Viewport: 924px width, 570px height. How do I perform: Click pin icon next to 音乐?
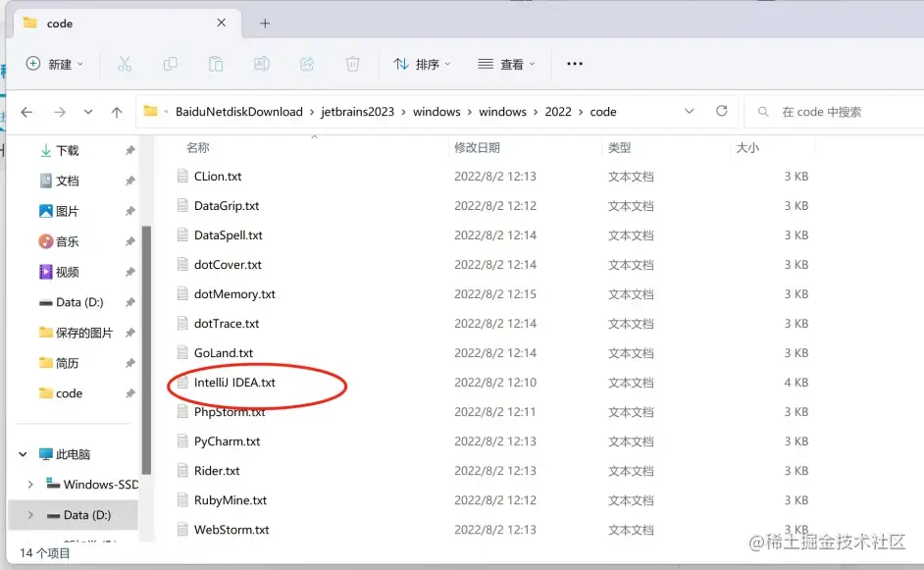point(130,241)
